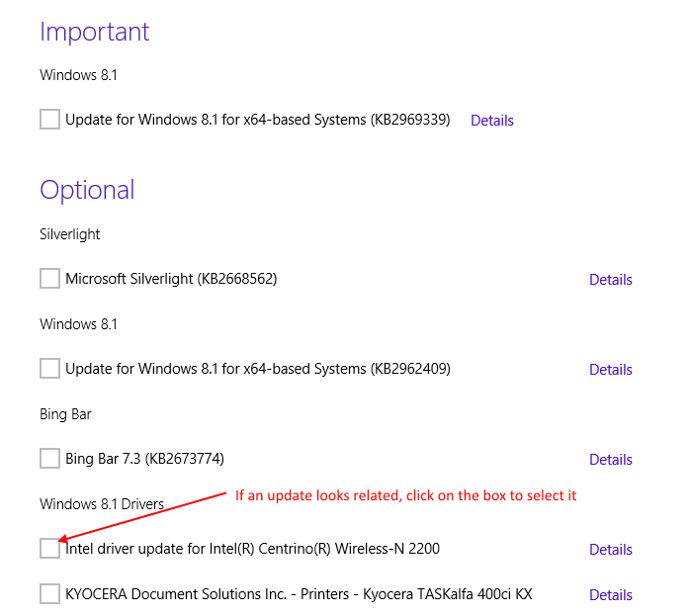View Details for the Kyocera printer driver
This screenshot has height=616, width=692.
point(610,595)
